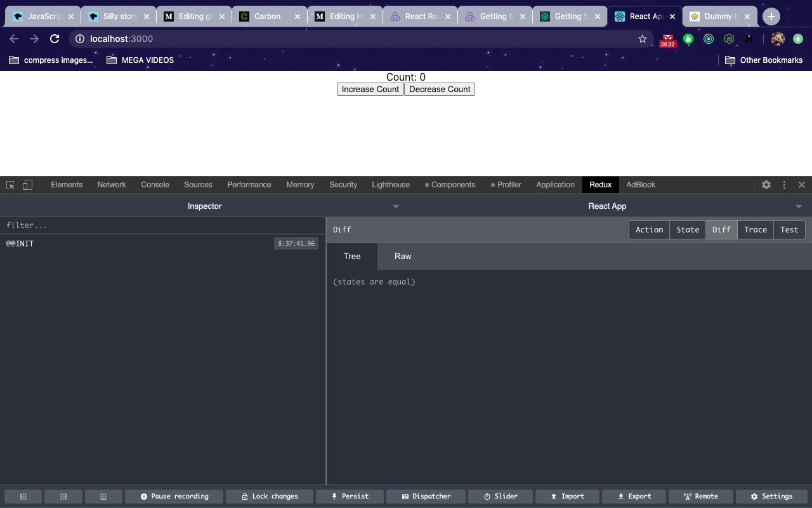Select the third layout icon in bottom bar

(x=103, y=497)
